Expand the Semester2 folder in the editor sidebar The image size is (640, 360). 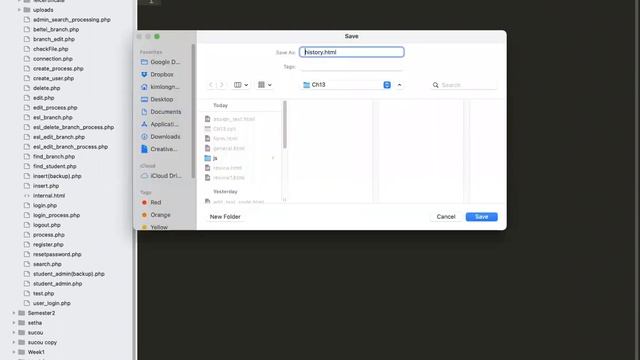14,313
